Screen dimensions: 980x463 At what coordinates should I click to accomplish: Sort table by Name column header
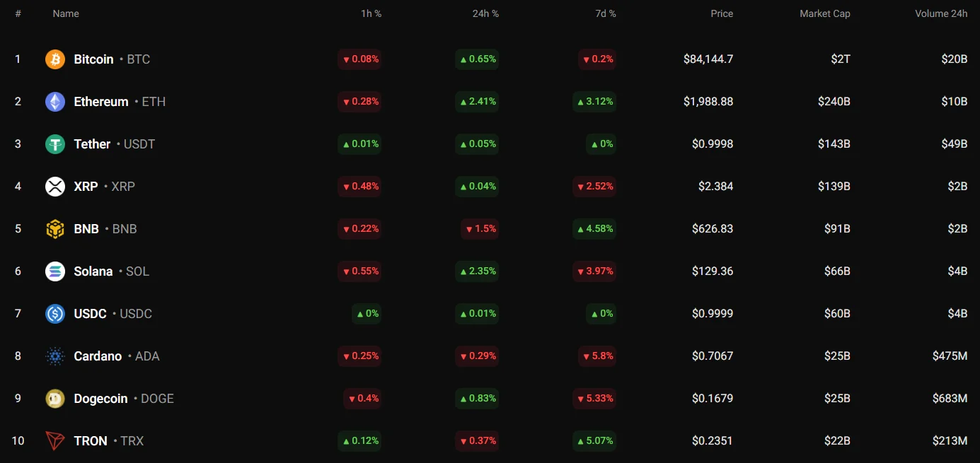tap(66, 13)
